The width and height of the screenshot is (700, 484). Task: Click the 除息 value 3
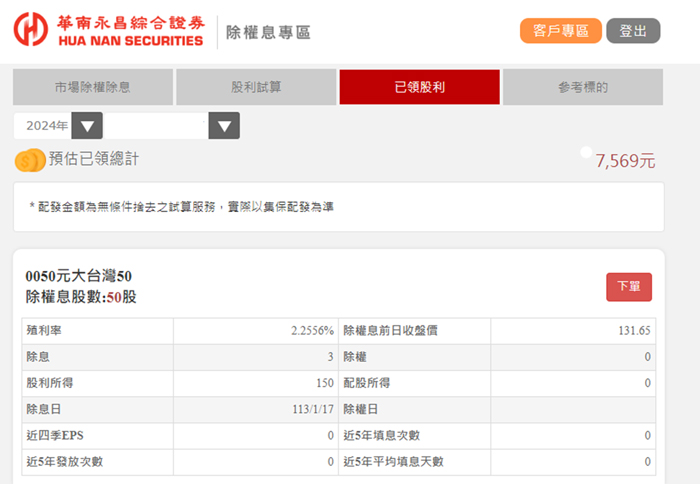click(x=330, y=357)
